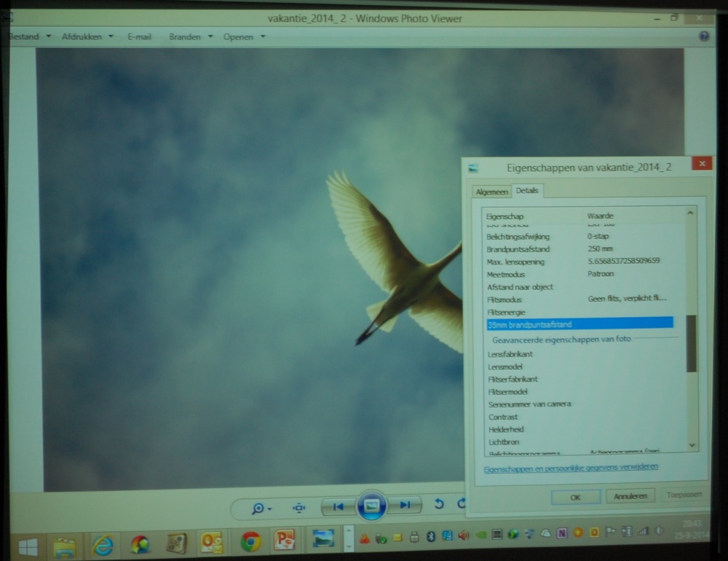Click the E-mail toolbar item
Image resolution: width=728 pixels, height=561 pixels.
(x=139, y=36)
